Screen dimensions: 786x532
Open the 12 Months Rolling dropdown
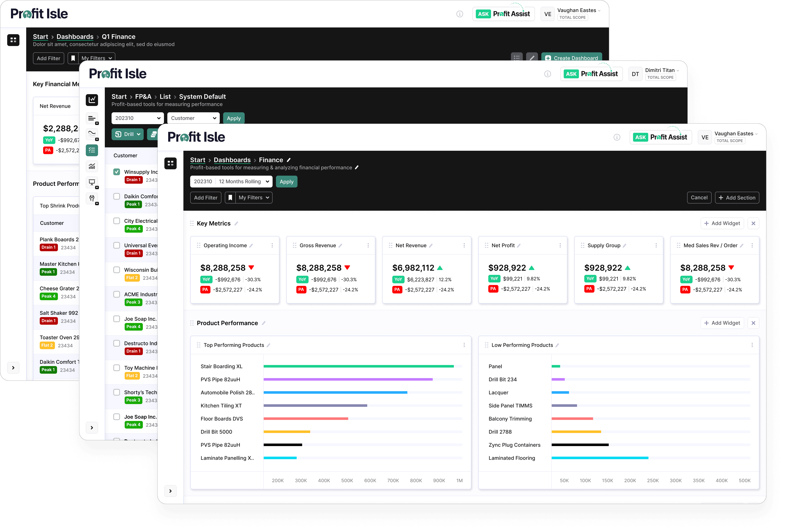(x=244, y=182)
